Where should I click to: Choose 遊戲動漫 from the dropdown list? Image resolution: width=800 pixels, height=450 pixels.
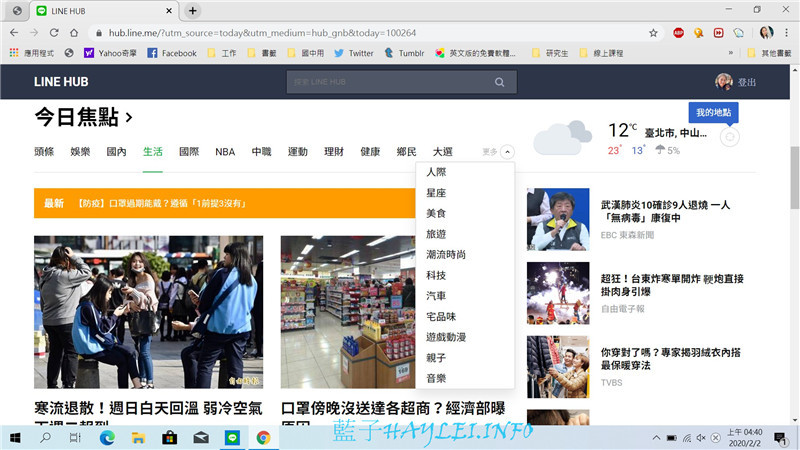pyautogui.click(x=446, y=337)
